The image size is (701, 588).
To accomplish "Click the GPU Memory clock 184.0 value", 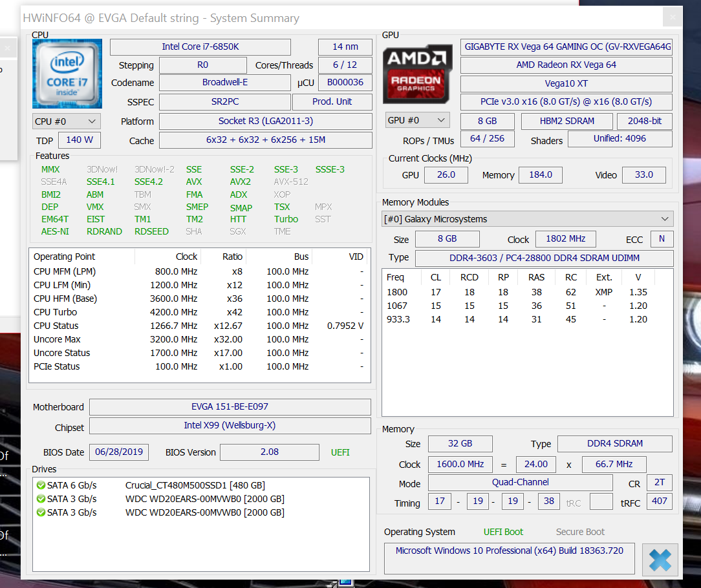I will click(x=541, y=175).
